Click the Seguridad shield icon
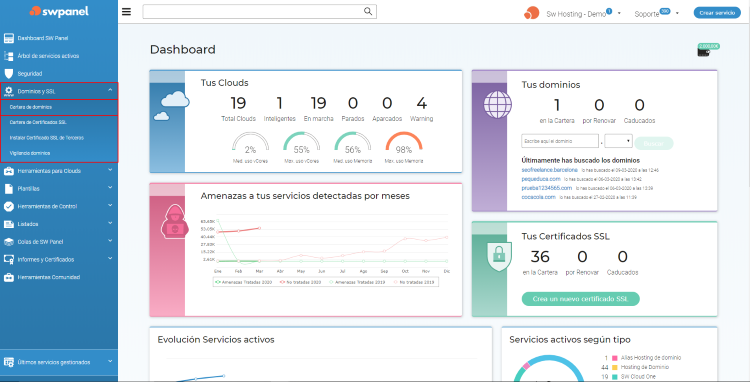Screen dimensions: 750x382 [x=8, y=74]
